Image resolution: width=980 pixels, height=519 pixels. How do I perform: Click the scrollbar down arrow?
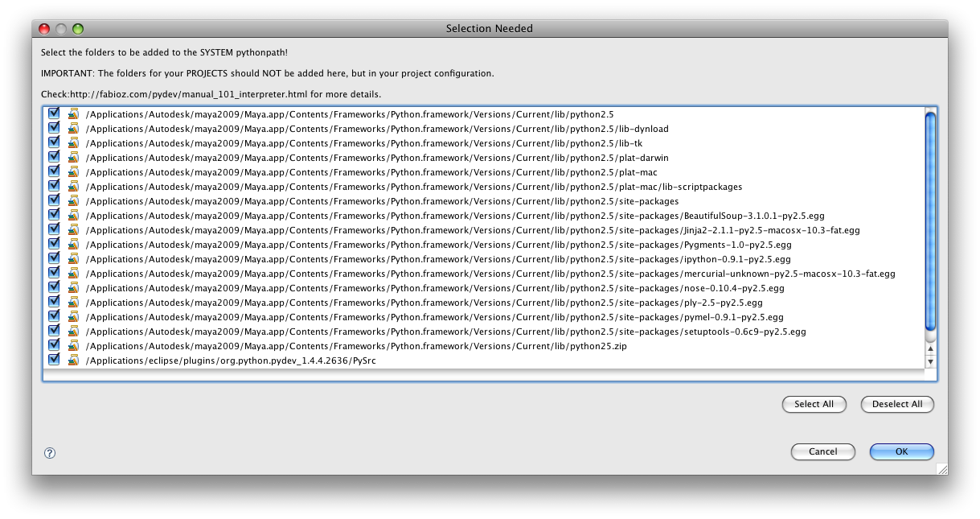(x=930, y=360)
